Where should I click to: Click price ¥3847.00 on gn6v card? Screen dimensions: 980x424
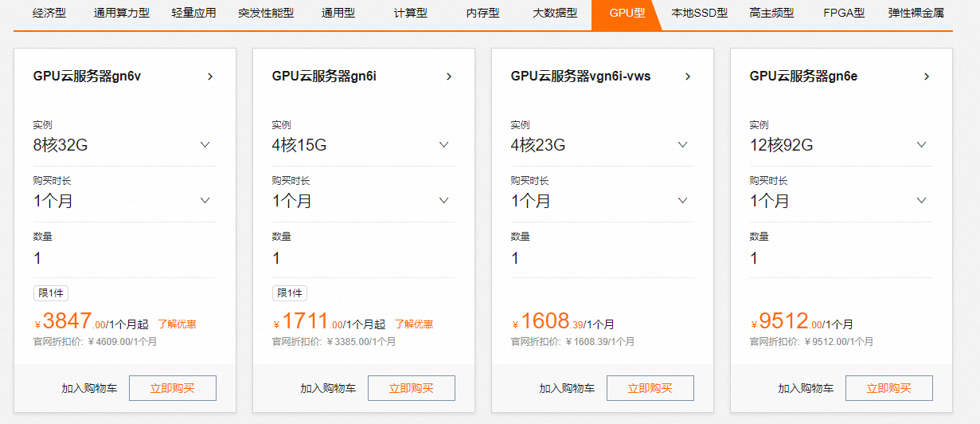(x=70, y=321)
